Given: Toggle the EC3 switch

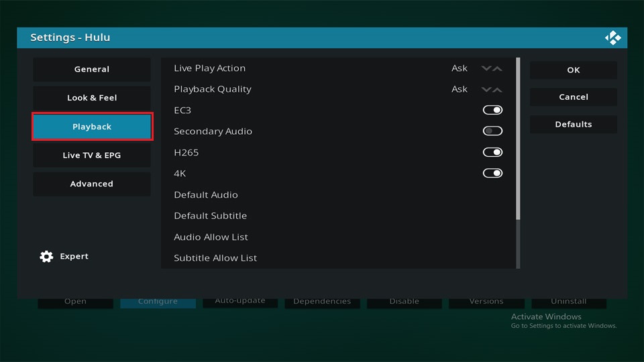Looking at the screenshot, I should (492, 110).
